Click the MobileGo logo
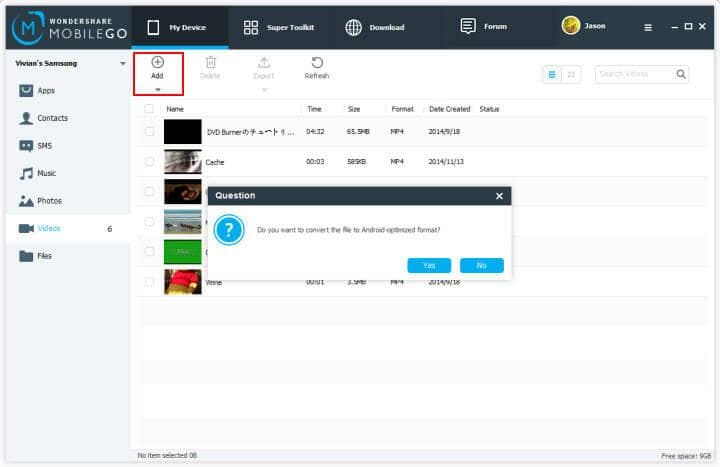Image resolution: width=720 pixels, height=467 pixels. click(x=69, y=28)
